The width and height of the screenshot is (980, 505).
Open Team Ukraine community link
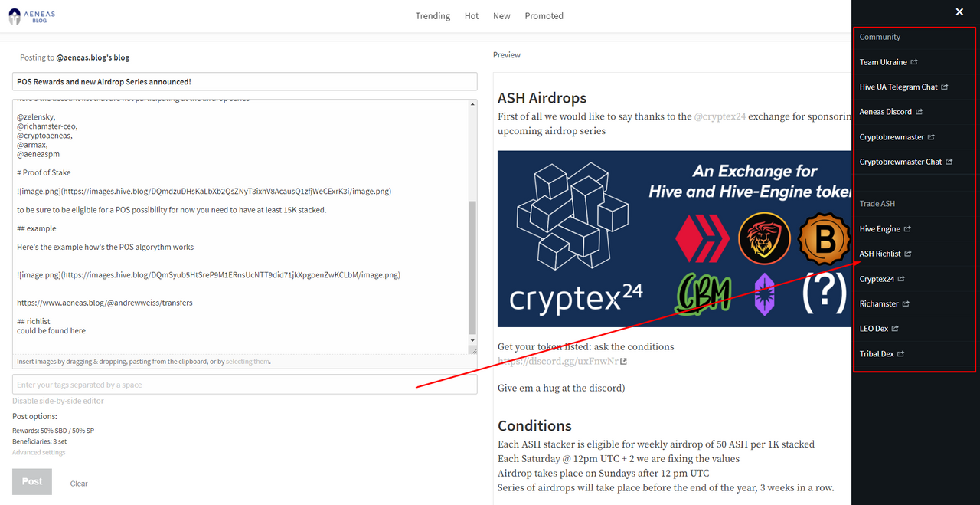coord(883,62)
